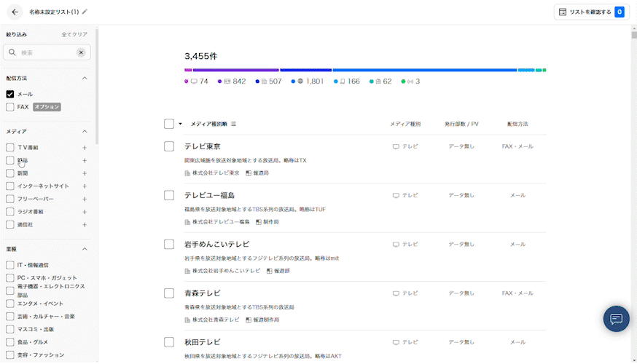The width and height of the screenshot is (637, 364).
Task: Click plus icon next to ＴＶ番組
Action: tap(85, 148)
